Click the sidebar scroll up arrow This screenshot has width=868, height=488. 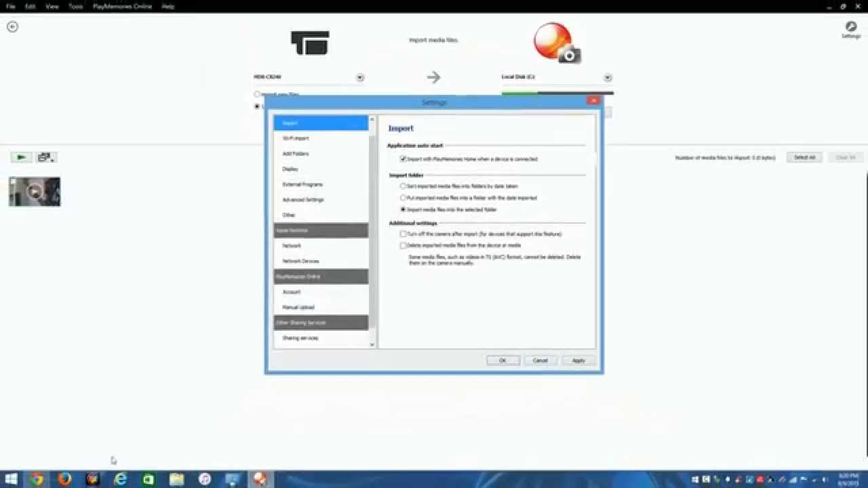click(372, 119)
